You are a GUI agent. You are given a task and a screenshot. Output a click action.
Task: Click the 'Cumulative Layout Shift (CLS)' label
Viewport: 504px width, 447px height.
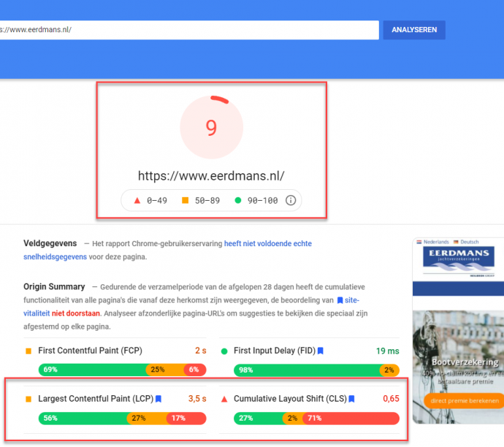[x=290, y=399]
